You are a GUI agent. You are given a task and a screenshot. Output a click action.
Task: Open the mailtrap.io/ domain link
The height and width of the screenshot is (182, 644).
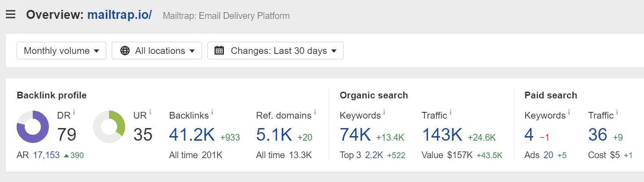point(119,14)
